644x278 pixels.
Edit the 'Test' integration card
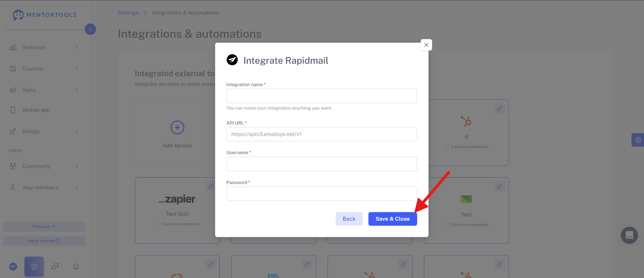(500, 187)
